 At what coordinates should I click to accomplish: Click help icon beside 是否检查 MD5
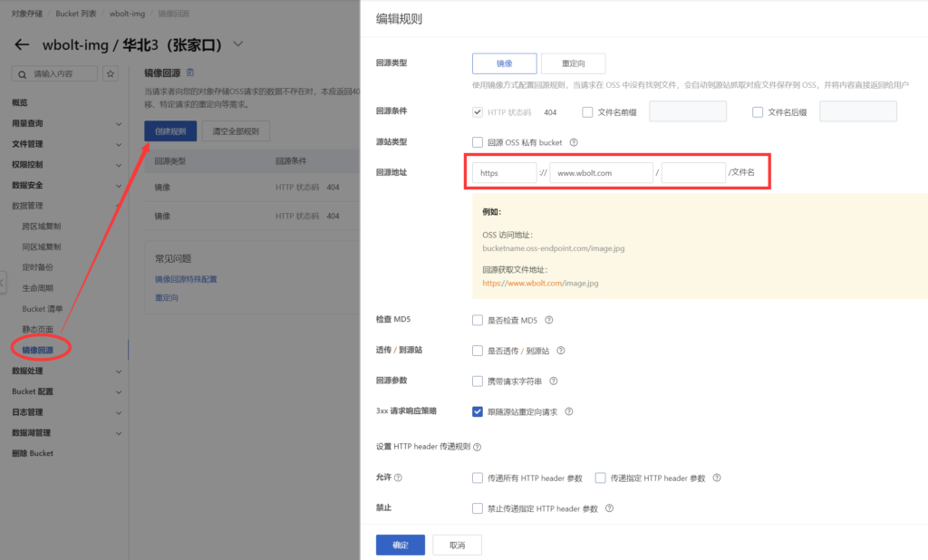point(548,320)
